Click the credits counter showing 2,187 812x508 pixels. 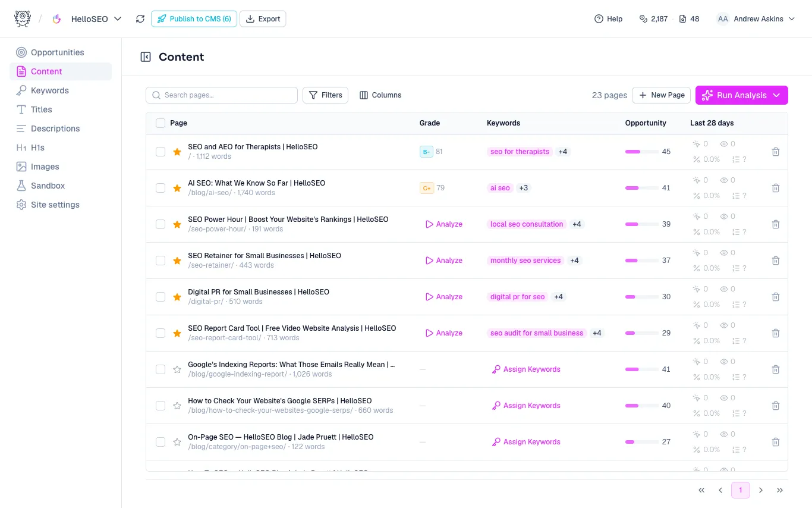[x=653, y=19]
